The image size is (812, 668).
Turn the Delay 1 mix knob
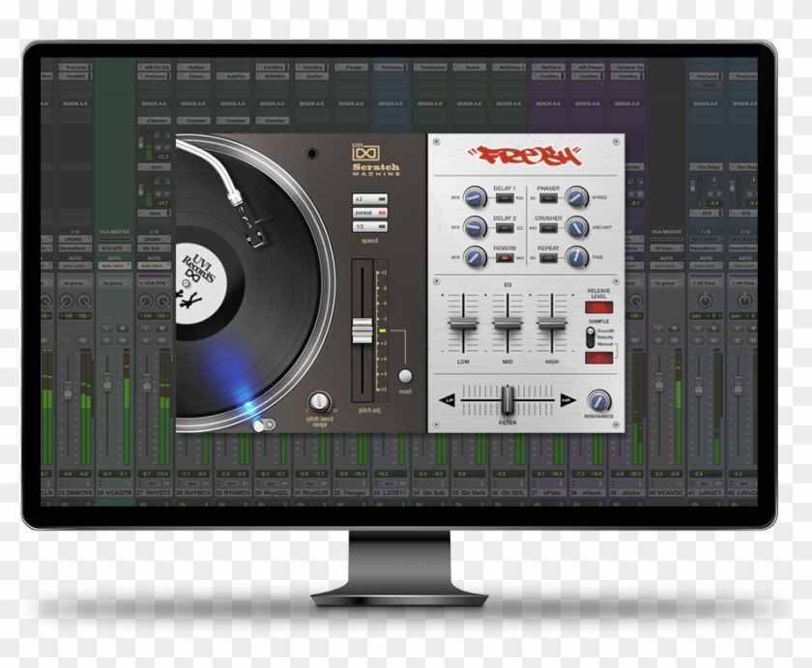click(x=474, y=198)
